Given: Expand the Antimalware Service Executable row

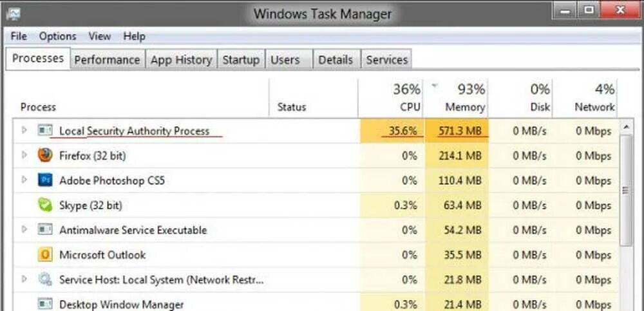Looking at the screenshot, I should pyautogui.click(x=24, y=230).
